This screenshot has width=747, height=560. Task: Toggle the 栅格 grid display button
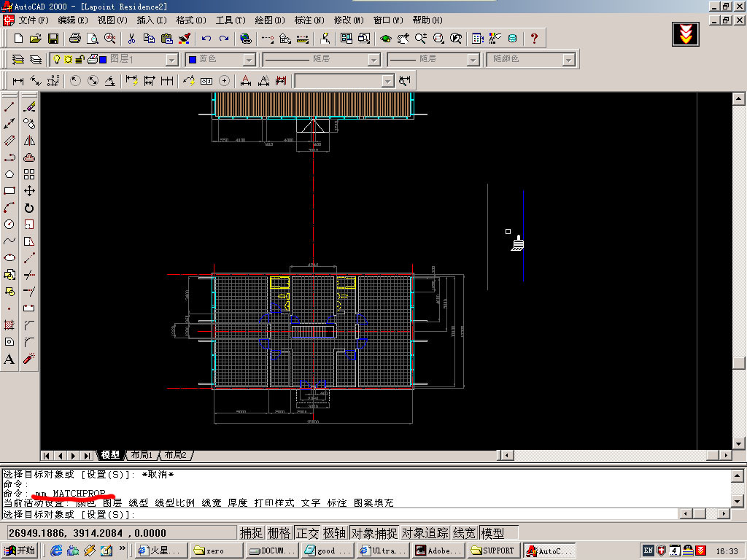279,533
